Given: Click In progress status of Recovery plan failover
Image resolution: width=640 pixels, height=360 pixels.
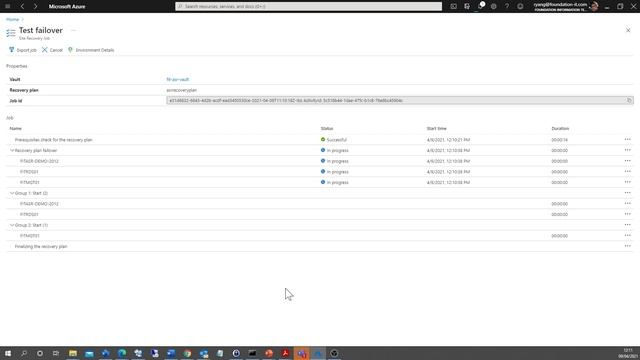Looking at the screenshot, I should point(338,150).
